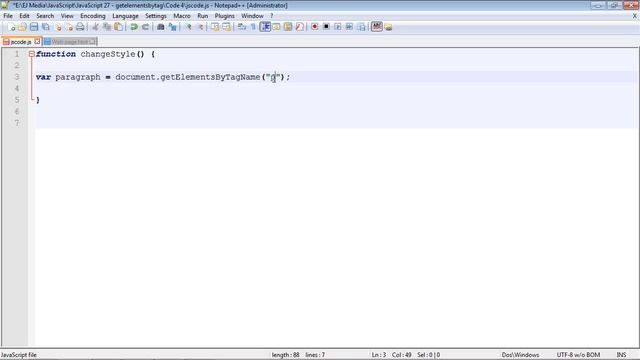The height and width of the screenshot is (360, 640).
Task: Toggle synchronize vertical scrolling icon
Action: point(215,27)
